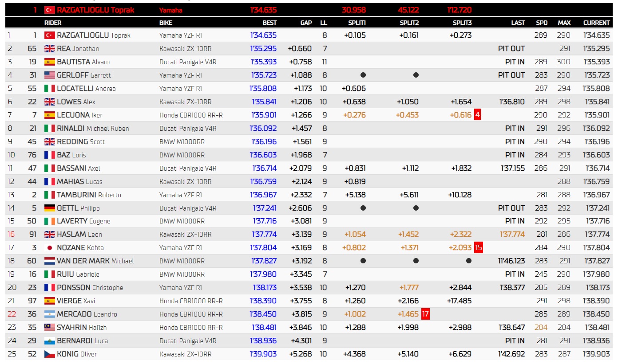
Task: Select rider name REA Jonathan
Action: [x=78, y=48]
